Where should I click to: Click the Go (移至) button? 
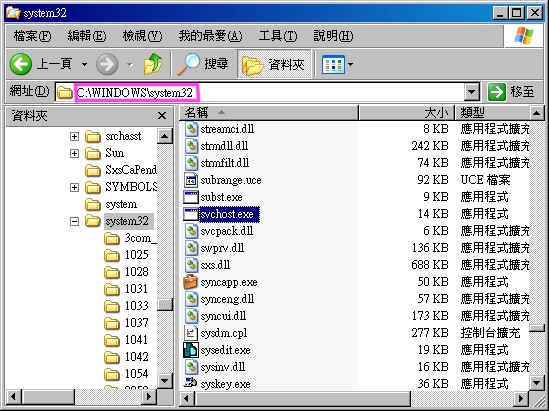click(512, 92)
